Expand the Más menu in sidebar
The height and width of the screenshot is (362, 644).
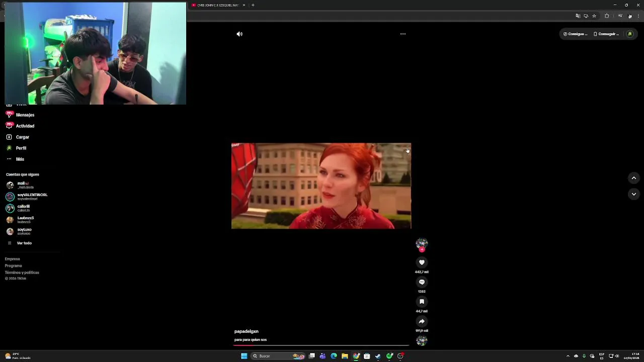(16, 159)
